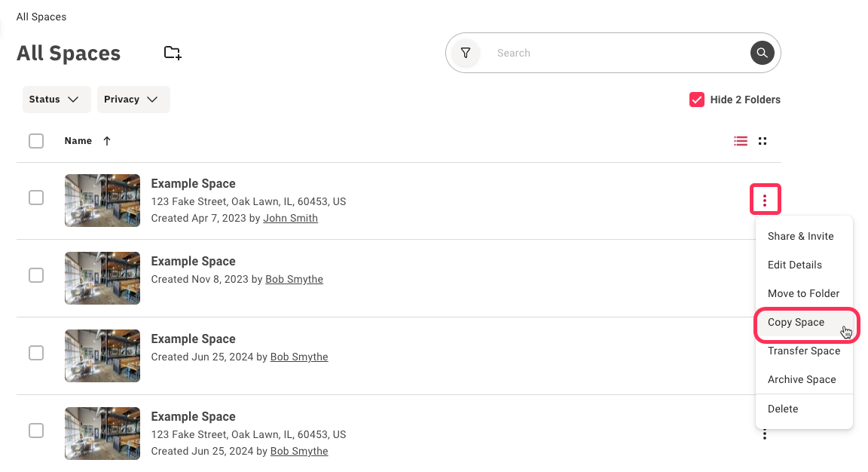Choose Copy Space from the menu

[x=796, y=323]
